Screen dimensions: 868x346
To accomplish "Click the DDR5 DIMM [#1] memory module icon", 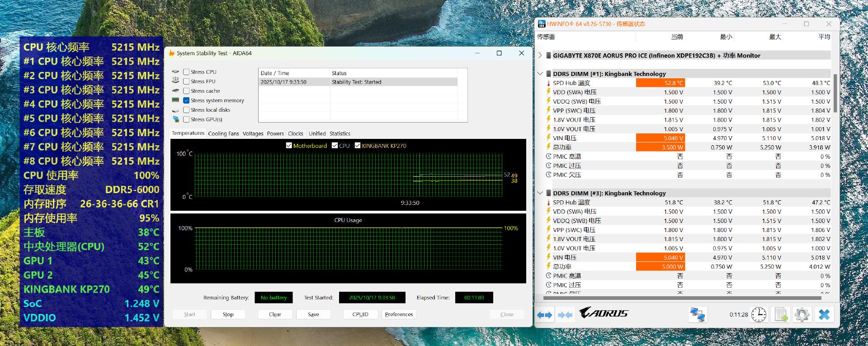I will [547, 74].
